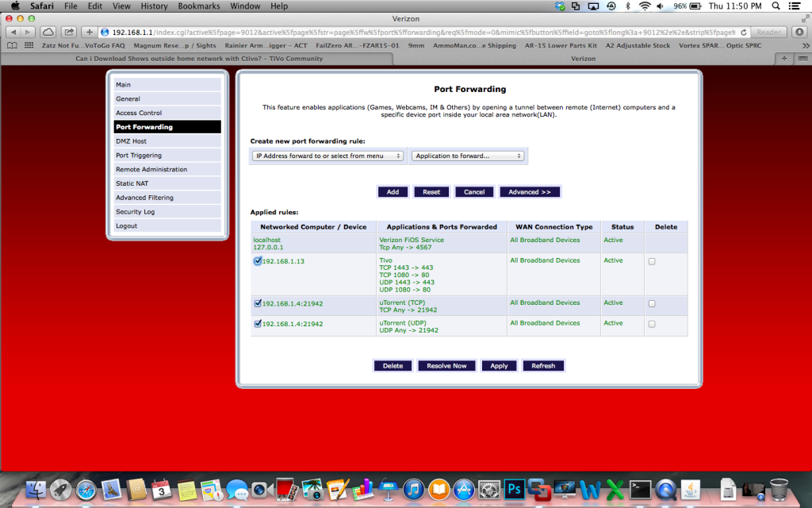This screenshot has height=508, width=812.
Task: Open Finder from the Dock
Action: (x=36, y=489)
